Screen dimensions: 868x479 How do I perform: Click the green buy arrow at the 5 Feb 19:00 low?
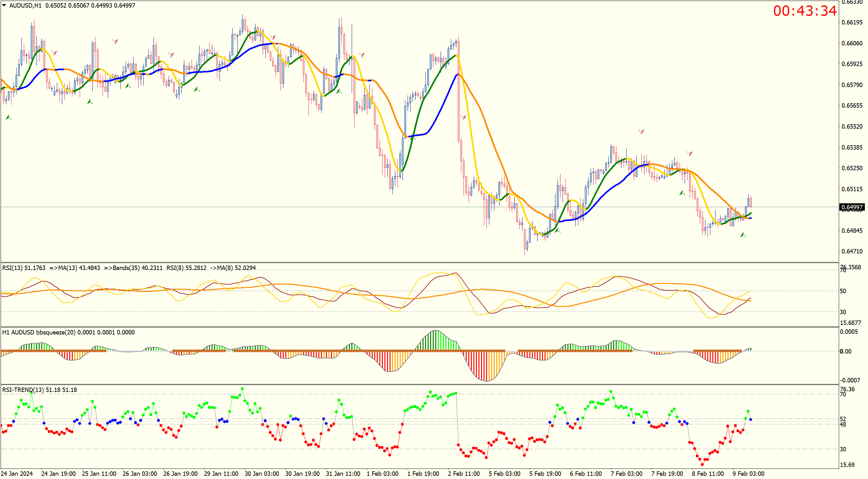pos(558,230)
